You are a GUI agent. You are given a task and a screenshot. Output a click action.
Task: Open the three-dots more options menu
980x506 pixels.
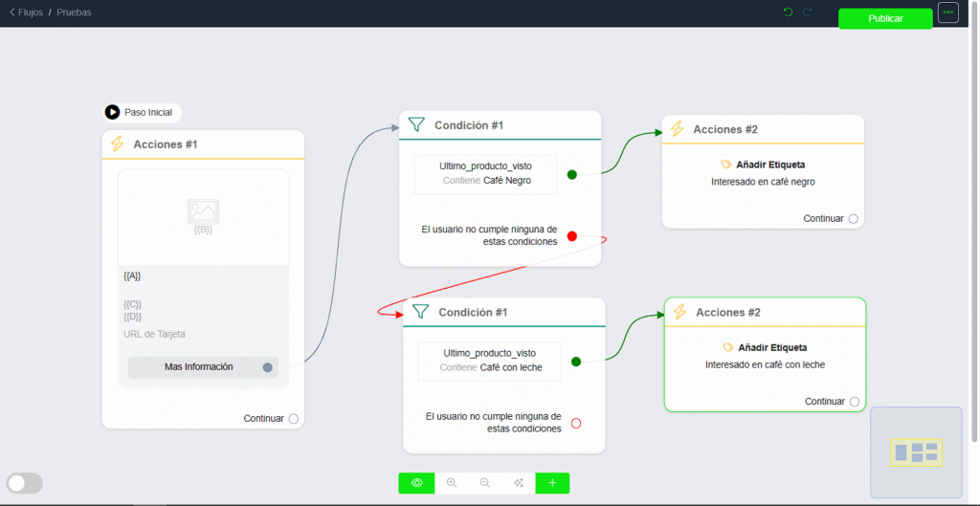[x=947, y=12]
